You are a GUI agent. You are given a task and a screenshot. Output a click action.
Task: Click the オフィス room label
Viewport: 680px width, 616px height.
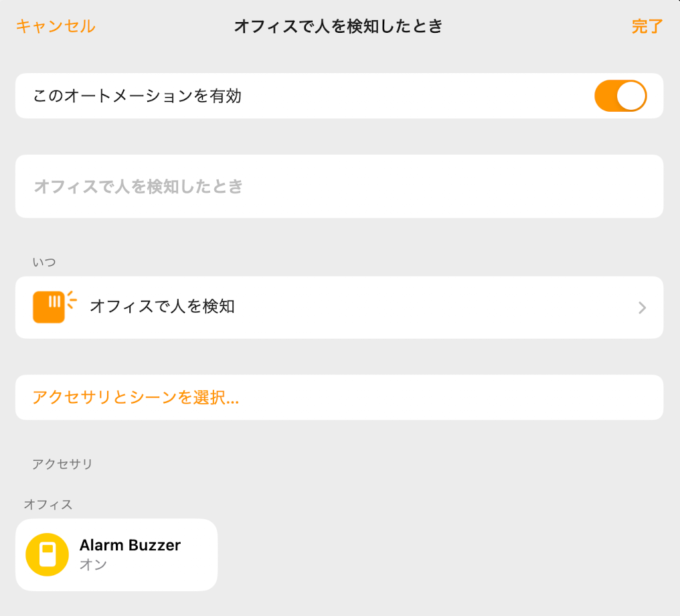(48, 504)
